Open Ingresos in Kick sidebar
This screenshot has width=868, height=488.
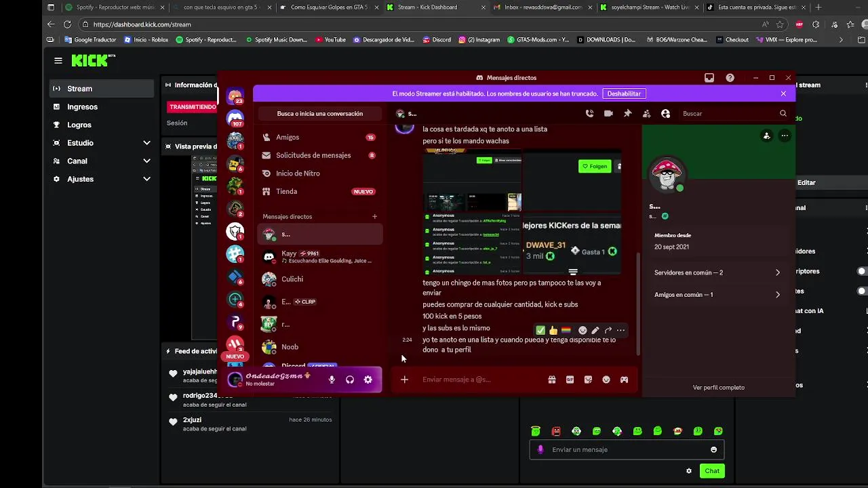(102, 107)
